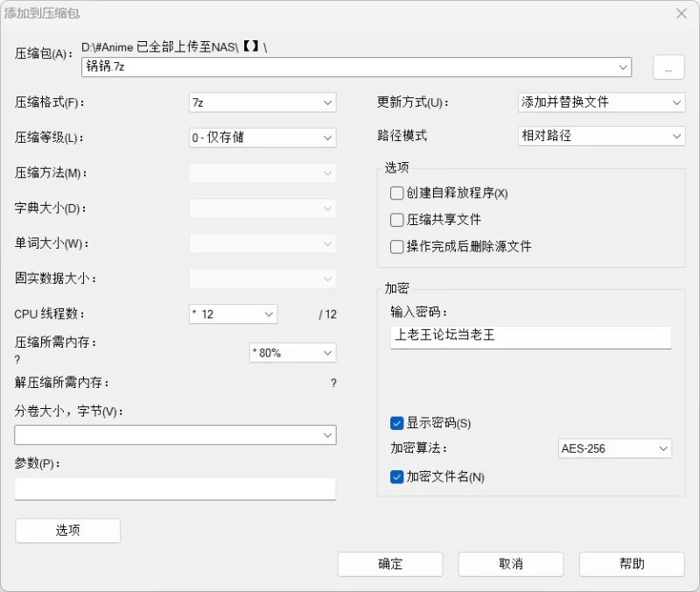Open the 单词大小 dropdown
Screen dimensions: 700x592
click(x=262, y=243)
